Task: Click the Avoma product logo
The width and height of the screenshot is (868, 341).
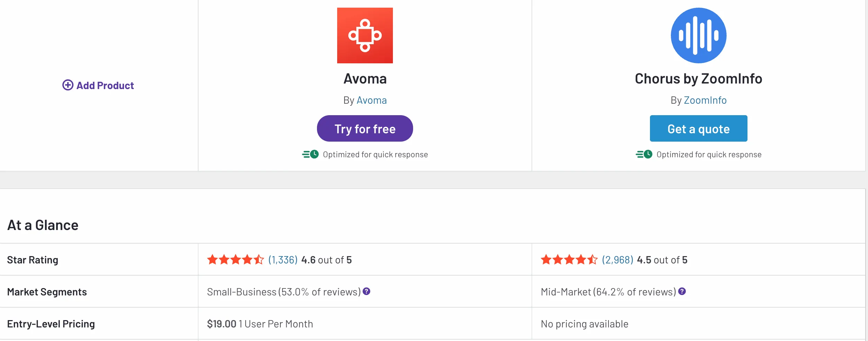Action: (x=365, y=35)
